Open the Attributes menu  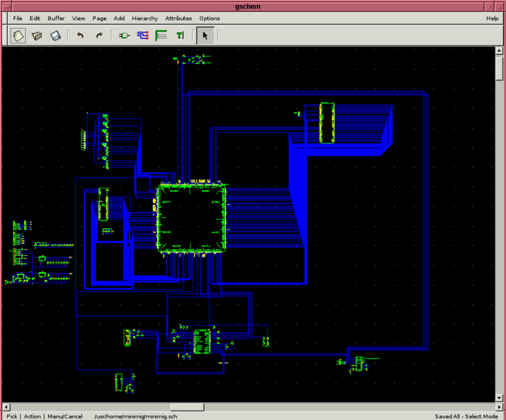coord(179,18)
